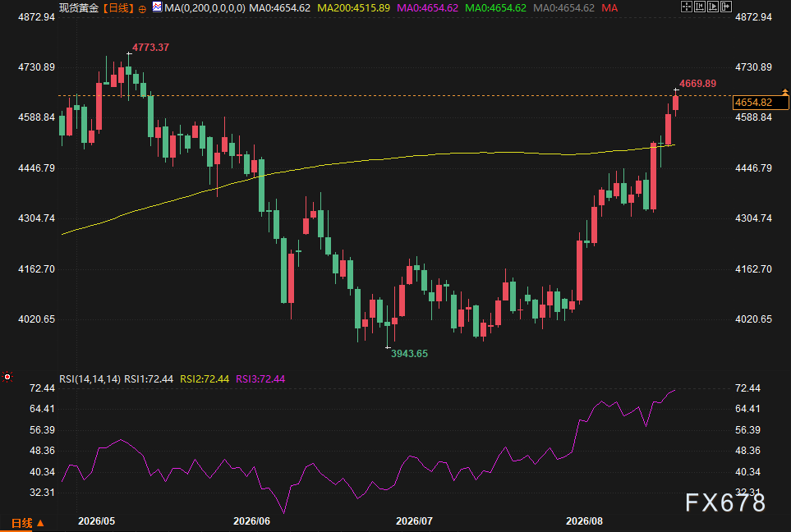Image resolution: width=791 pixels, height=532 pixels.
Task: Click the 4669.89 recent high marker
Action: coord(697,84)
